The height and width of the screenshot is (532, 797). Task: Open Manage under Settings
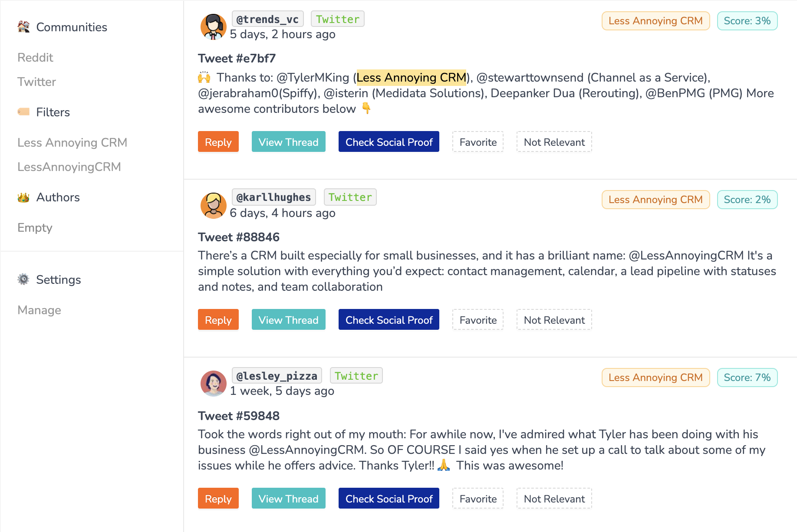coord(39,310)
